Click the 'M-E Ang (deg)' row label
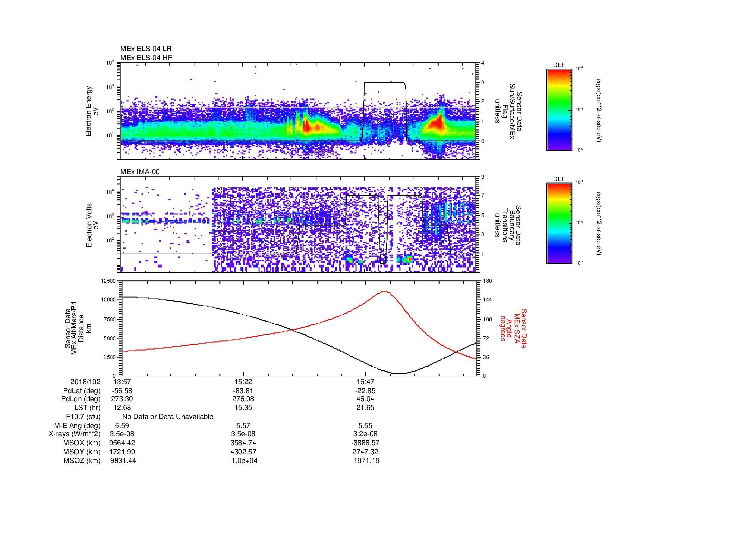756x534 pixels. coord(77,425)
